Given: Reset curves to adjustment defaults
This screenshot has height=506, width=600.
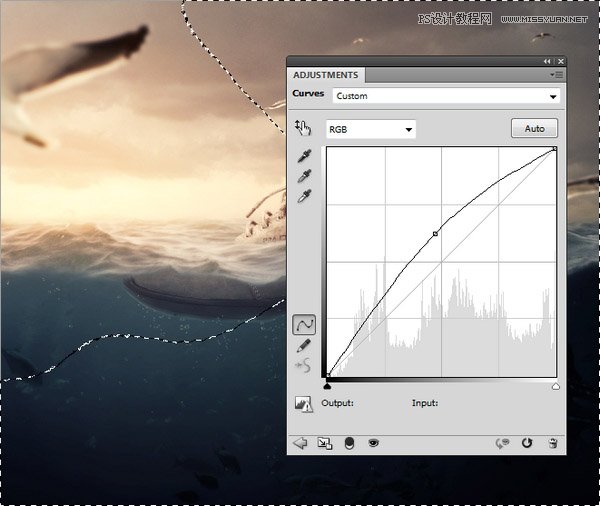Looking at the screenshot, I should click(527, 442).
